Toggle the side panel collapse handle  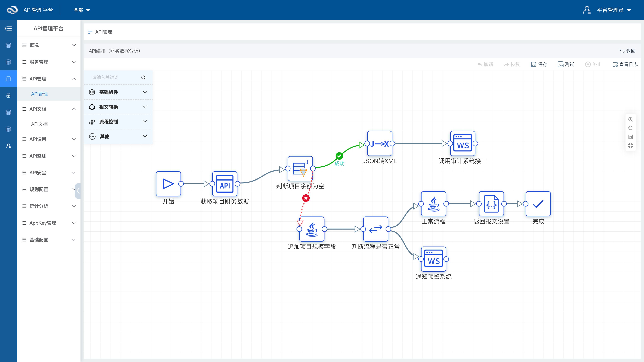78,191
